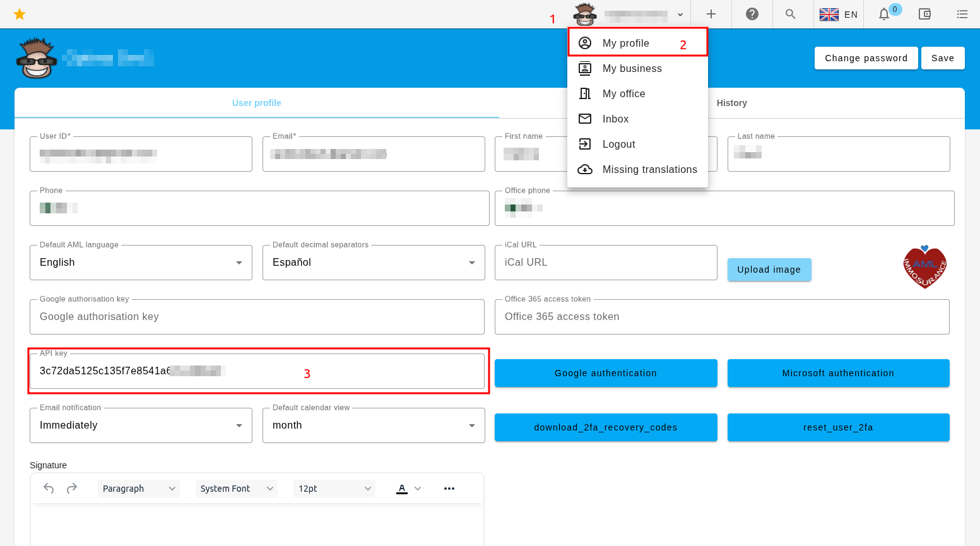Open the help question mark icon

(x=752, y=14)
